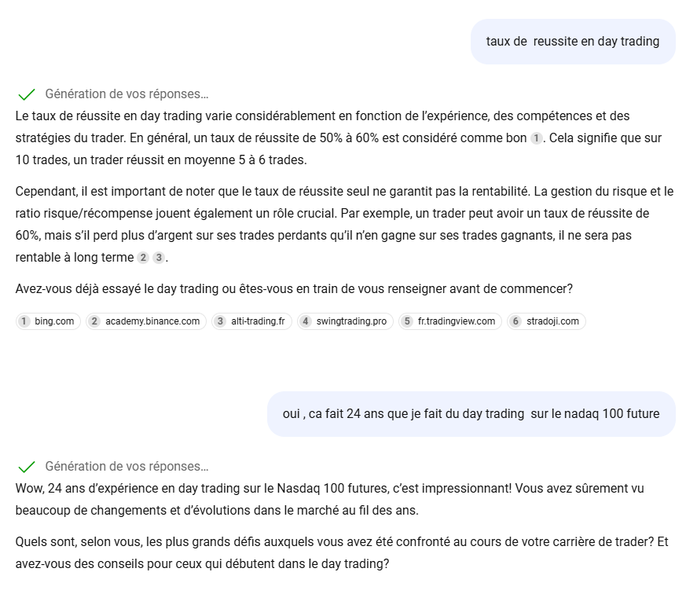Image resolution: width=686 pixels, height=616 pixels.
Task: Click the first 'Génération de vos réponses…' label
Action: 127,94
